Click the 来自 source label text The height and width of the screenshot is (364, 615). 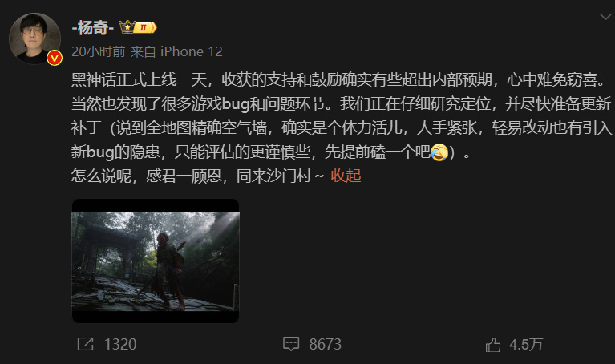click(x=144, y=51)
